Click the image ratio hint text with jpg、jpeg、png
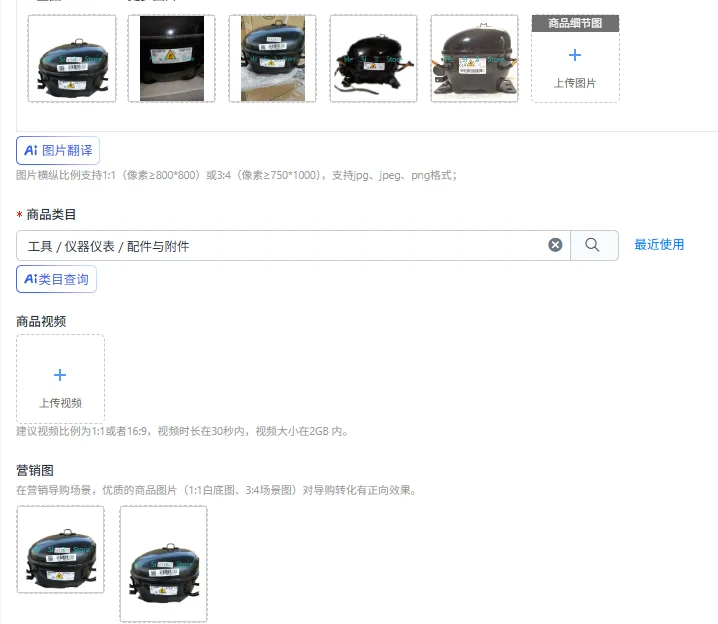 pyautogui.click(x=236, y=175)
